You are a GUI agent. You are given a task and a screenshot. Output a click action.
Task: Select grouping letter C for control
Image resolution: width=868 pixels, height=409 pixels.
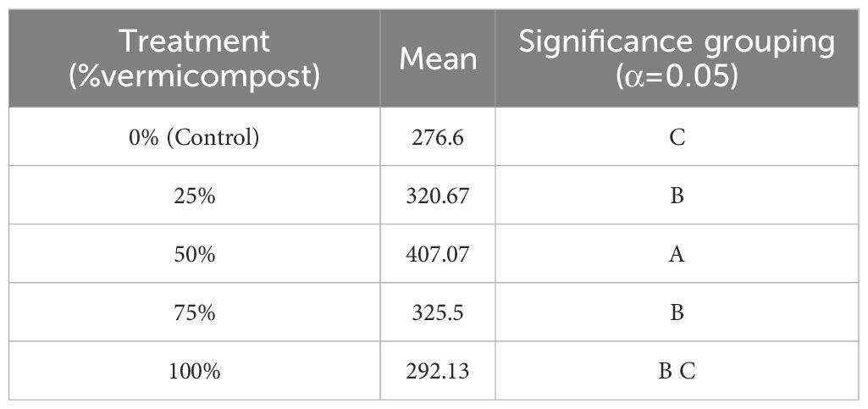pyautogui.click(x=677, y=137)
